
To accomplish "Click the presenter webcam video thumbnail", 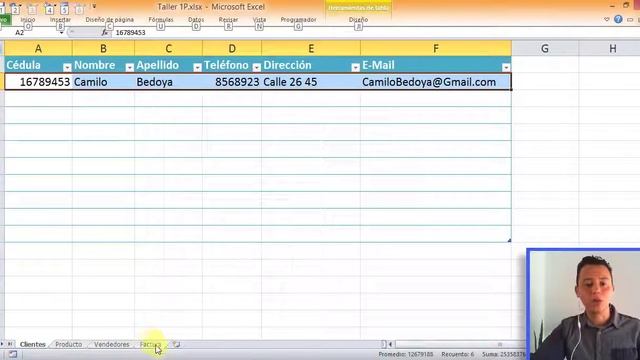I will pos(584,304).
